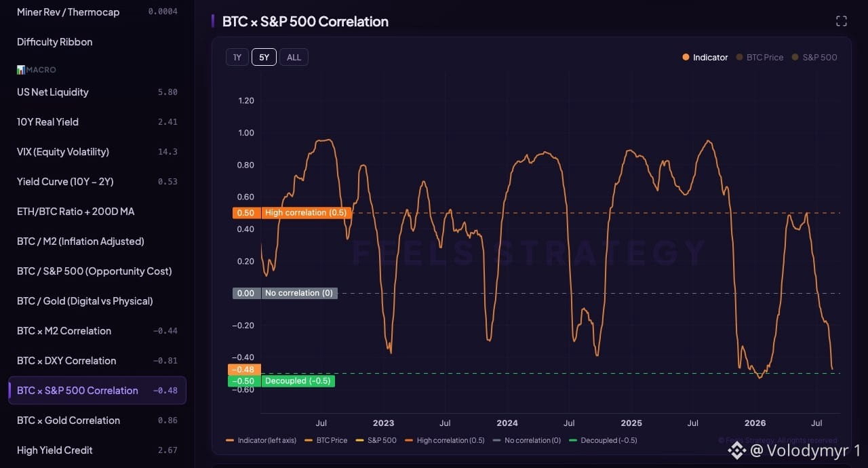Toggle BTC Price in bottom legend
Screen dimensions: 868x468
pyautogui.click(x=326, y=440)
